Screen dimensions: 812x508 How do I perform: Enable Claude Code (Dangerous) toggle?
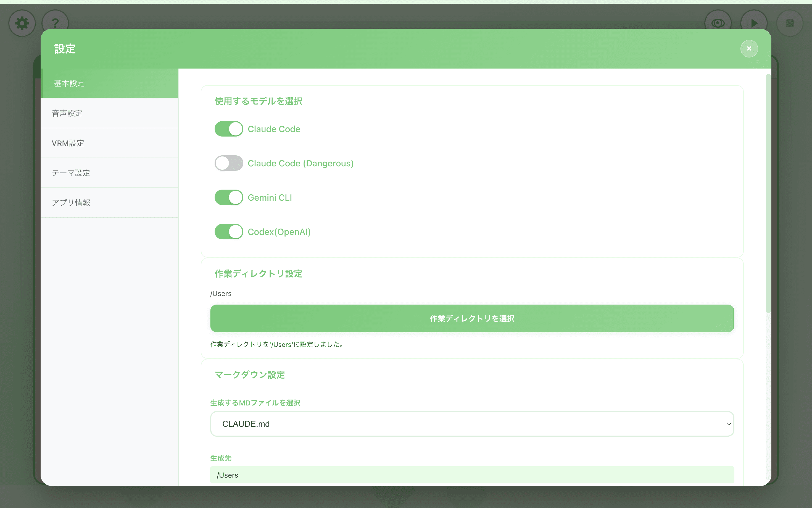pos(229,163)
